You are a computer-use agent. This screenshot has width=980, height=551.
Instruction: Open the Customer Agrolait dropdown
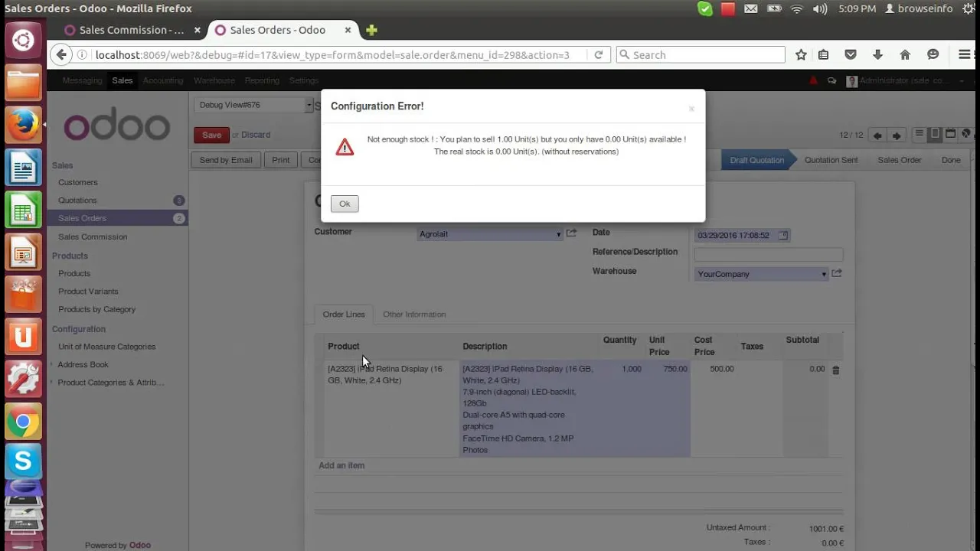coord(490,234)
